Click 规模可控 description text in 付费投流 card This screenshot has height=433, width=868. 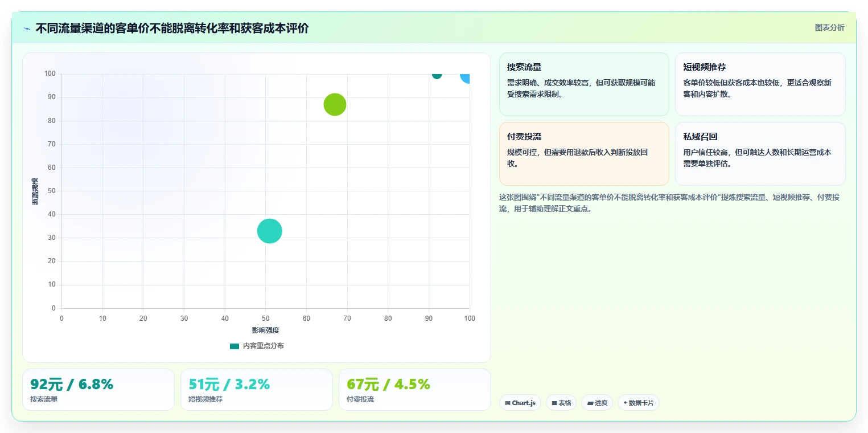(x=578, y=158)
